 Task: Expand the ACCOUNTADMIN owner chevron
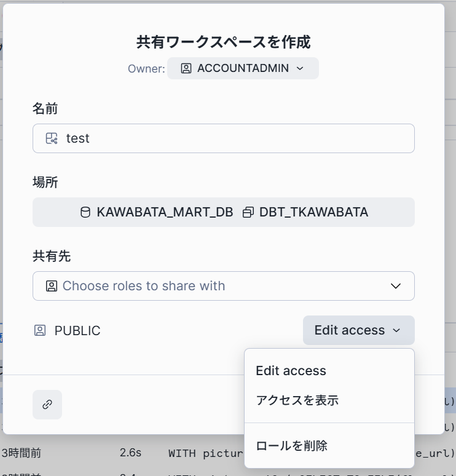[x=300, y=68]
